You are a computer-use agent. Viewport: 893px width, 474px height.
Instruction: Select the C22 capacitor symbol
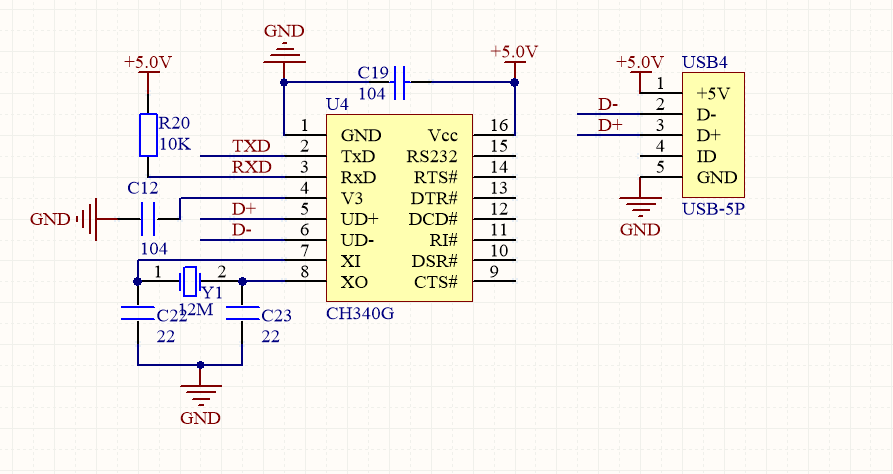point(138,313)
